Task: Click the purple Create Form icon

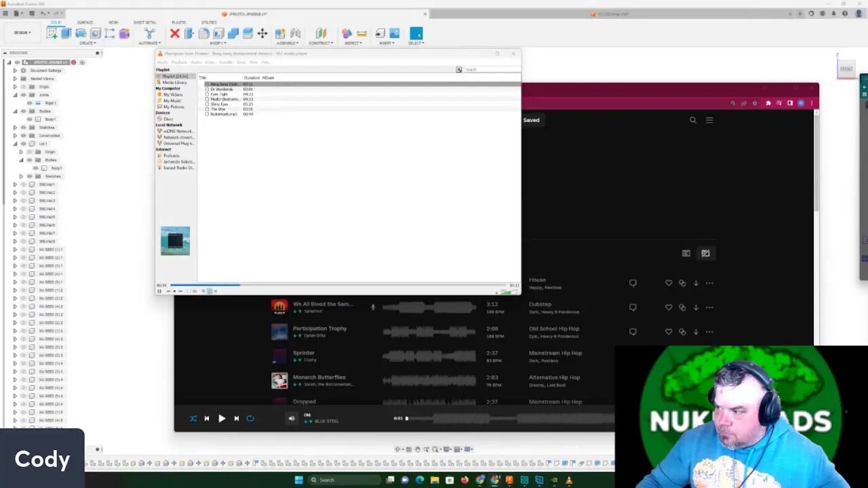Action: coord(125,33)
